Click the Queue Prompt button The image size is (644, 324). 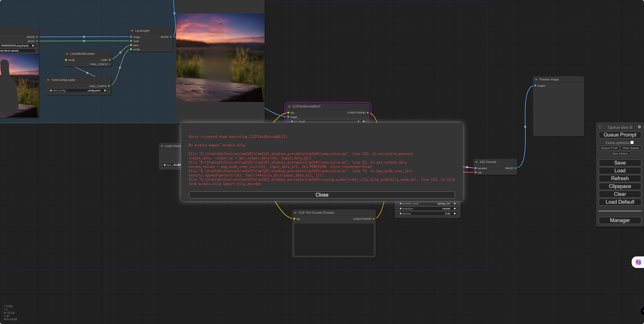[620, 134]
